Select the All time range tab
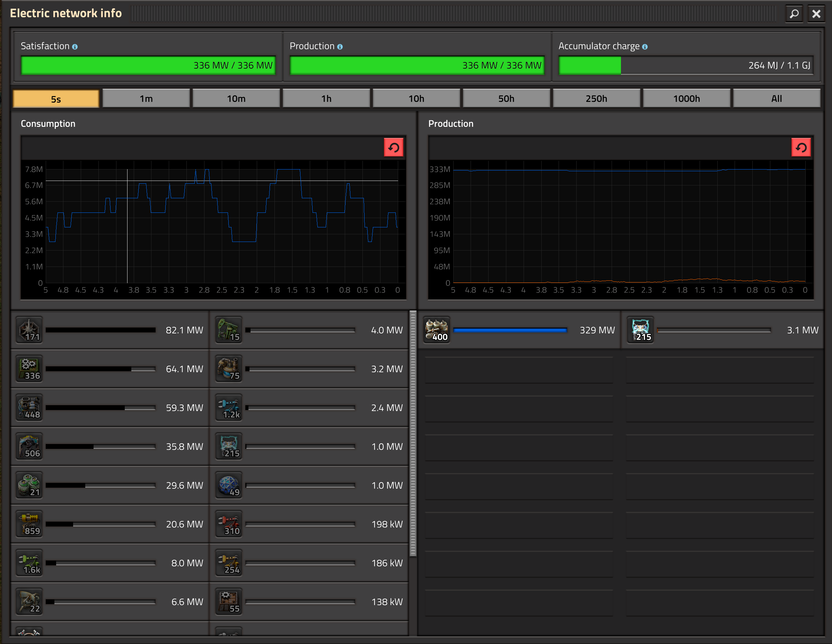The width and height of the screenshot is (832, 644). (x=777, y=98)
